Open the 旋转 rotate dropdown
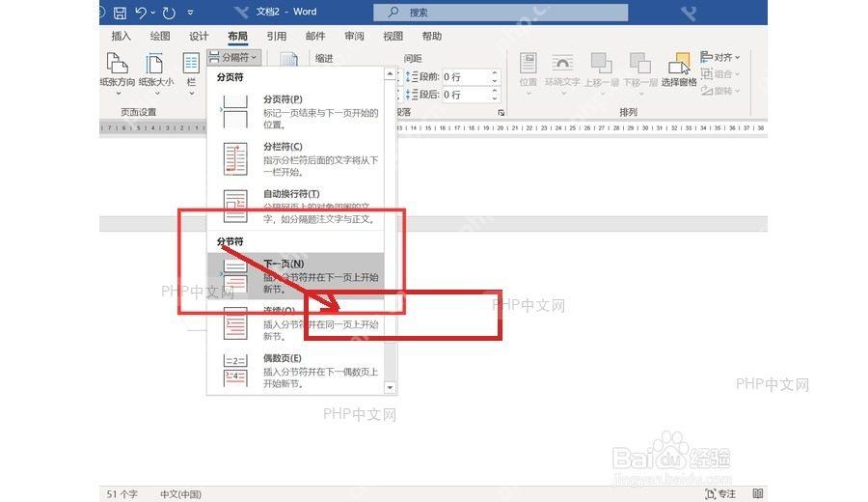 (720, 91)
